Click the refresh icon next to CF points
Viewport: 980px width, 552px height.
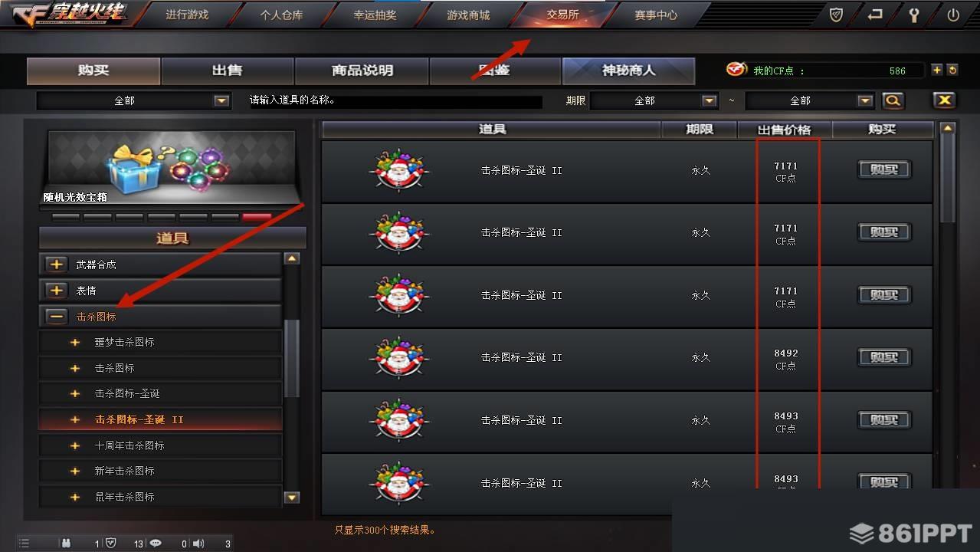[x=952, y=70]
